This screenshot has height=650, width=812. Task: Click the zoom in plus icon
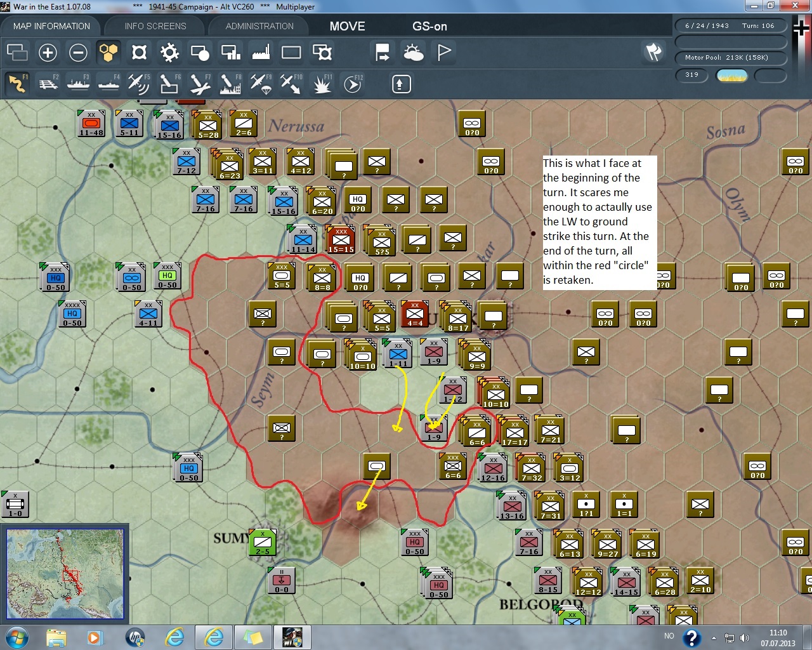pos(48,52)
